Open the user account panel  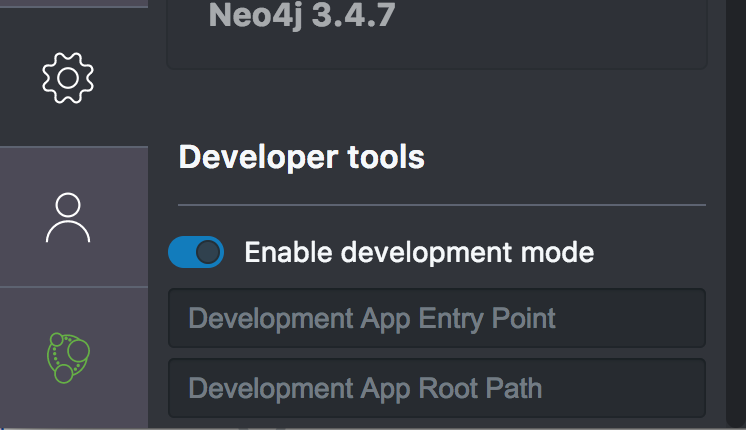point(68,218)
